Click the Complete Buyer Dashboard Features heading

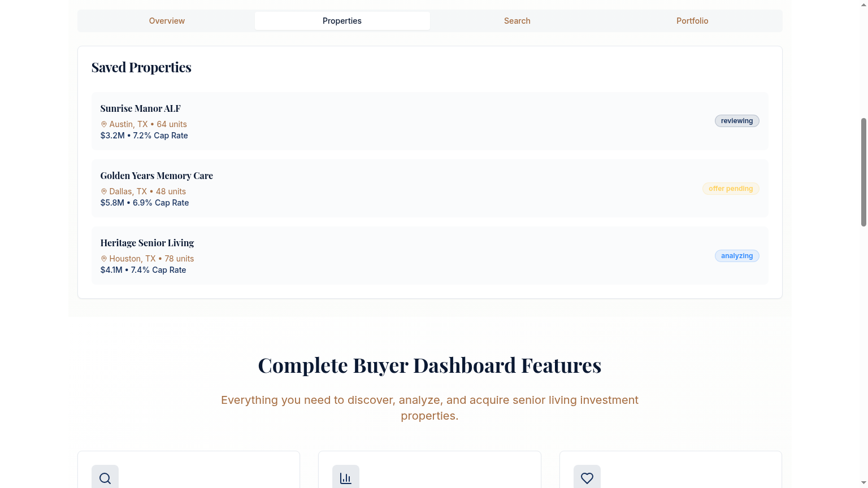429,365
